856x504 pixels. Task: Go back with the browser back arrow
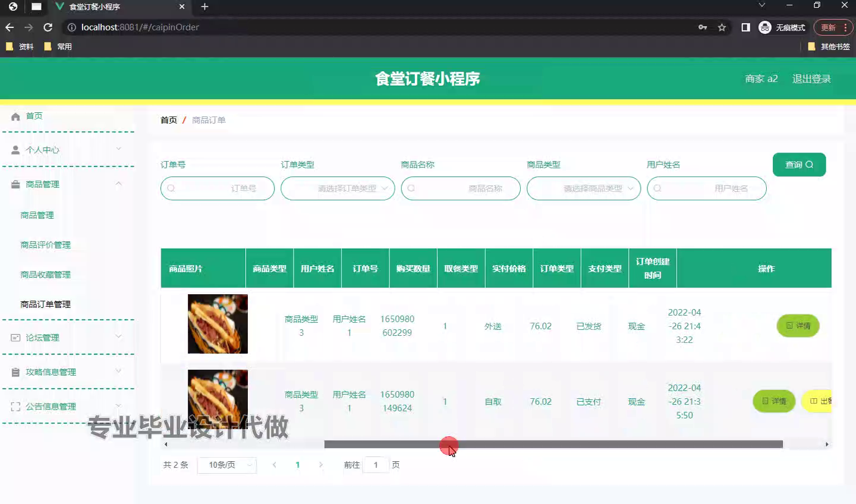(x=10, y=27)
